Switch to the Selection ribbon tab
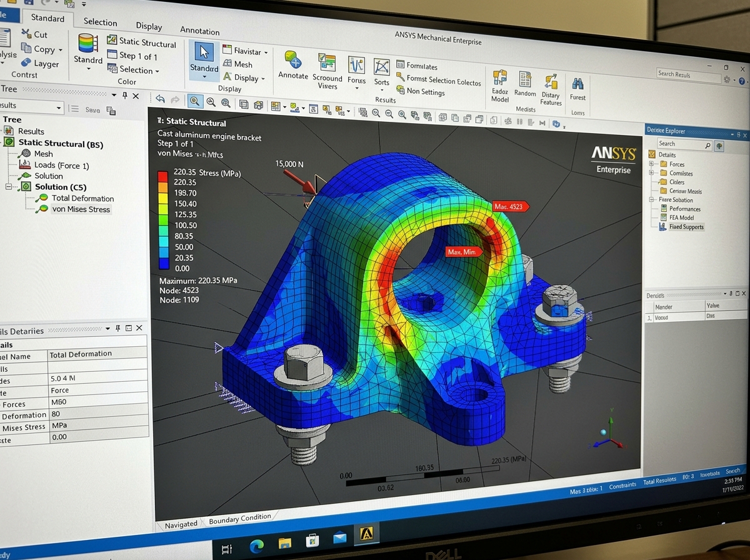 click(x=100, y=21)
